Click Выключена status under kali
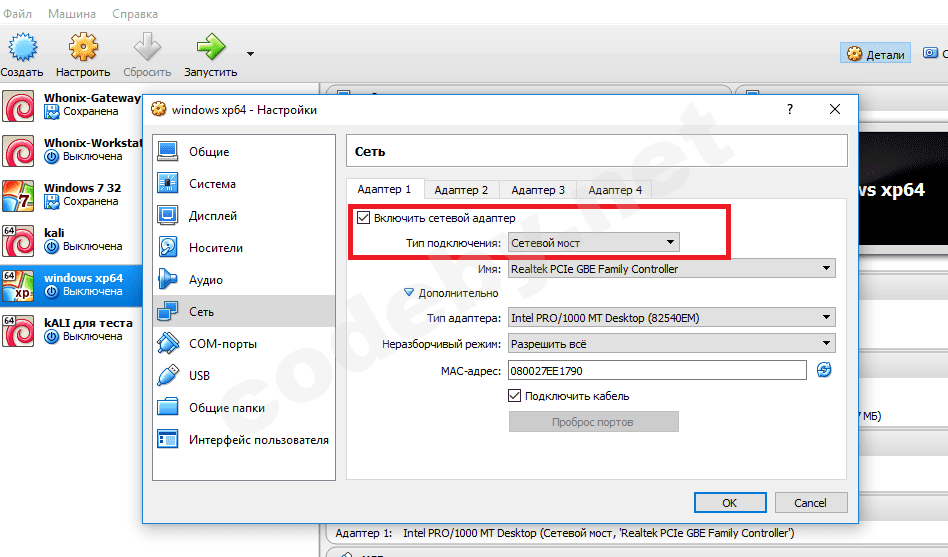Screen dimensions: 948x557 click(x=93, y=246)
